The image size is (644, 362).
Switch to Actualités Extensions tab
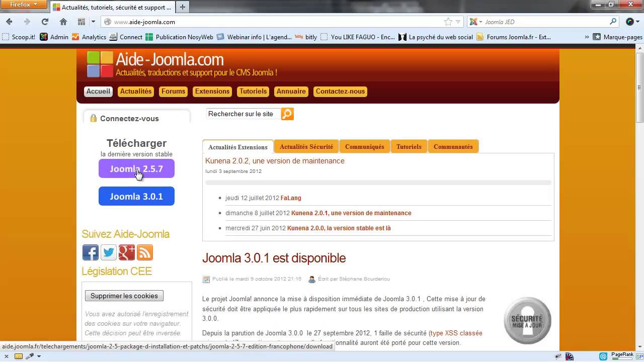click(238, 147)
